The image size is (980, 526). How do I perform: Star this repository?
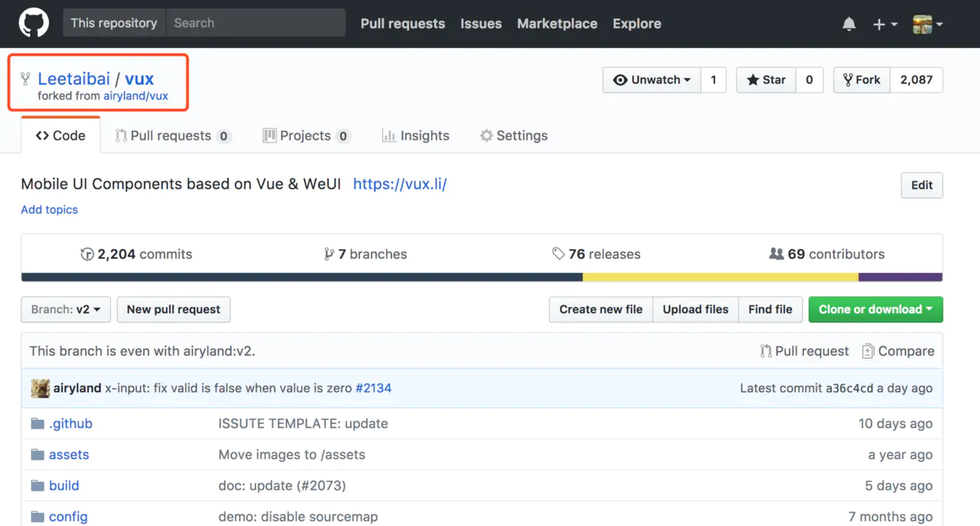(x=765, y=79)
